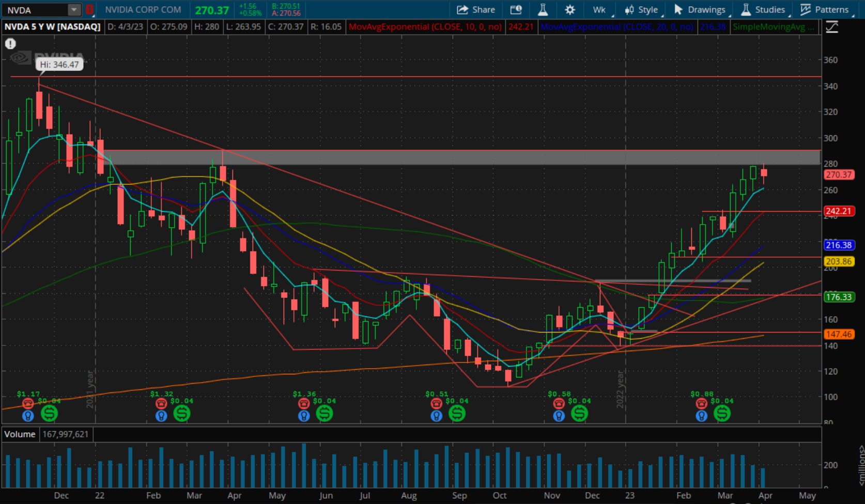Click the exclamation alert icon on chart

10,44
